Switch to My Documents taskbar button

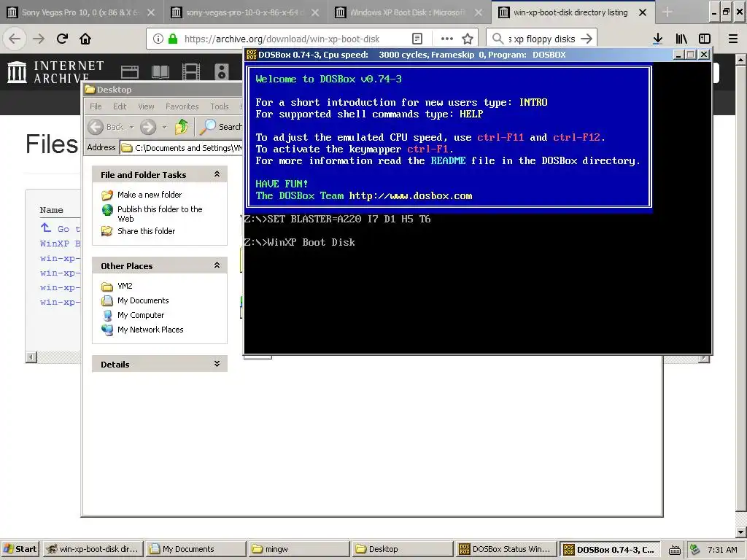(196, 549)
